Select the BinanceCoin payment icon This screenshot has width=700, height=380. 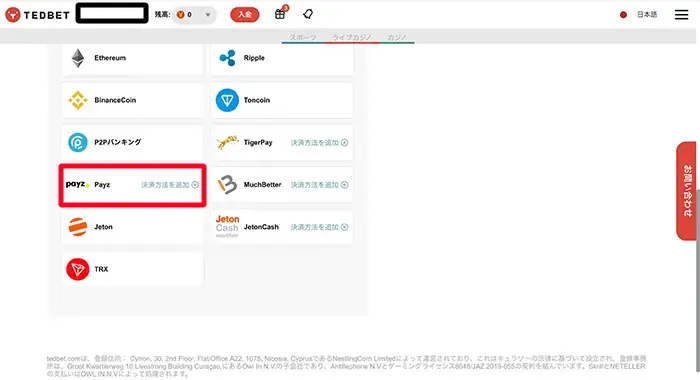78,100
